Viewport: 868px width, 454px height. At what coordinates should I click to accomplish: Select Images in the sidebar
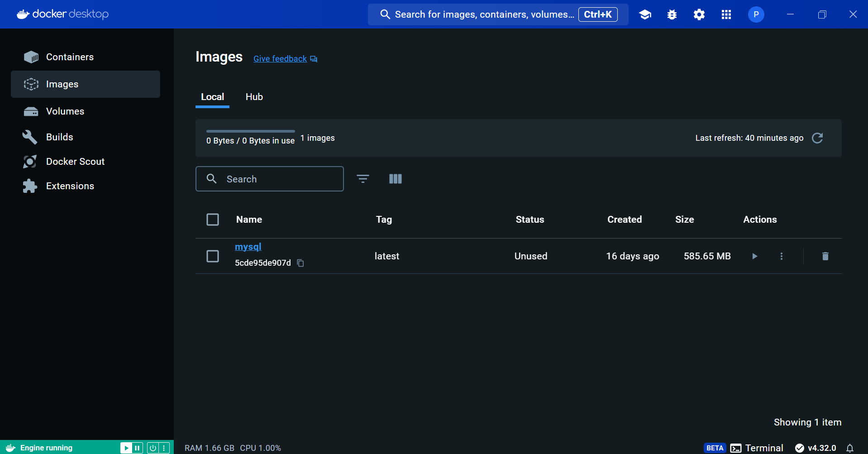pyautogui.click(x=86, y=84)
